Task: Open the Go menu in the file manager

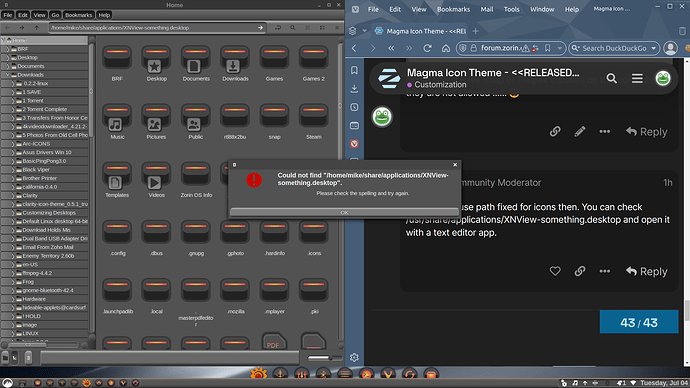Action: [x=55, y=15]
